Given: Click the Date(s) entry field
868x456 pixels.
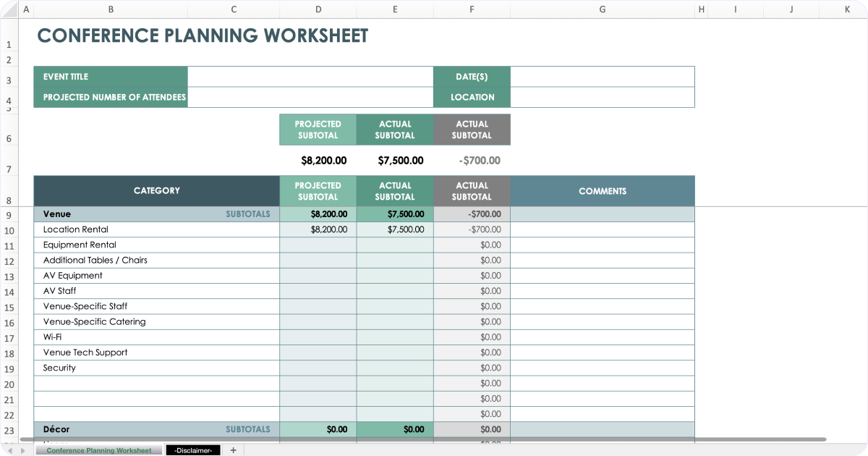Looking at the screenshot, I should pos(602,76).
